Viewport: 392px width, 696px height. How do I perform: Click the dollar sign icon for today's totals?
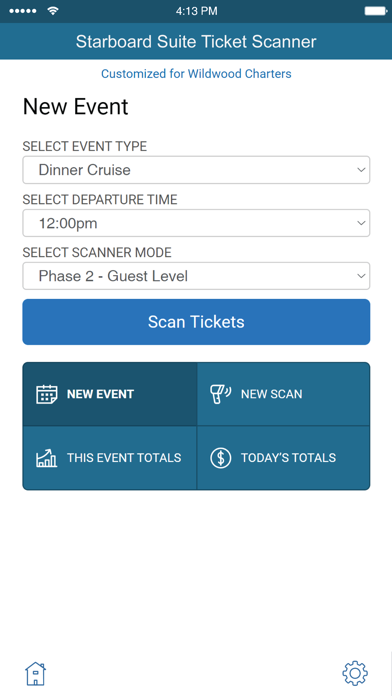click(x=221, y=458)
